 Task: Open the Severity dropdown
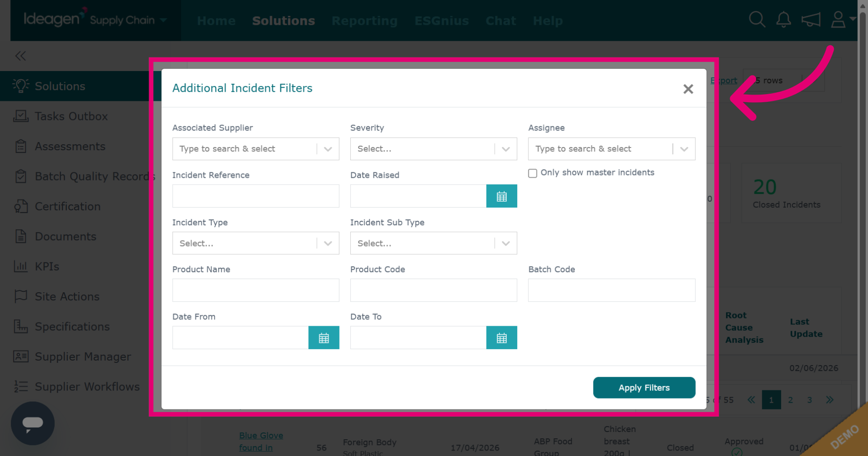point(434,149)
